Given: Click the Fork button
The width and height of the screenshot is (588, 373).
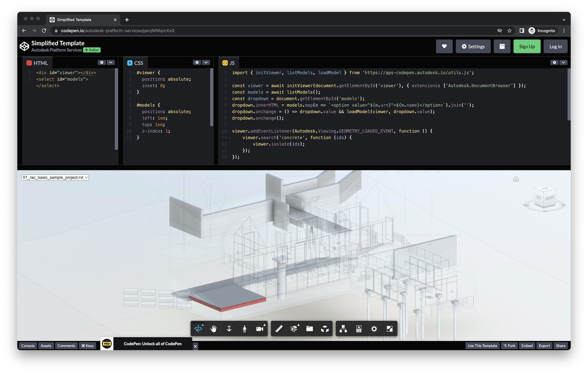Looking at the screenshot, I should [x=509, y=346].
